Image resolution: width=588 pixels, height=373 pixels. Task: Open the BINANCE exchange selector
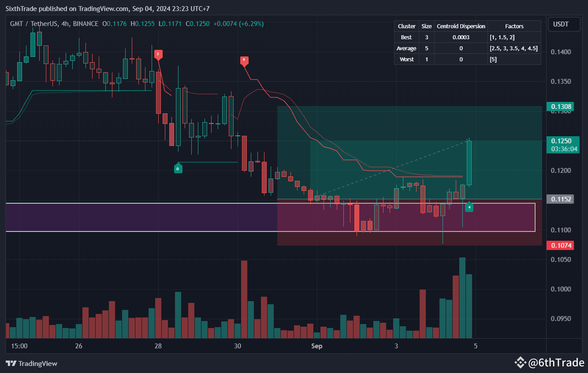click(86, 24)
